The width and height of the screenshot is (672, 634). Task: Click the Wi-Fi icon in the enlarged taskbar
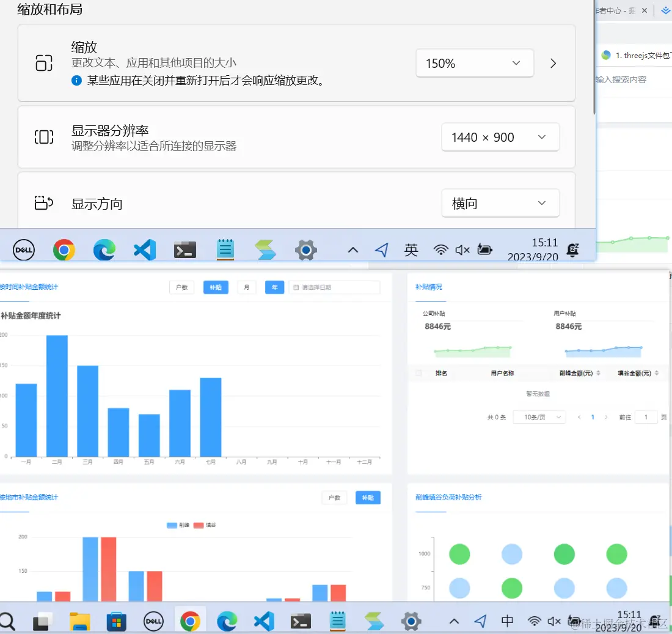[x=440, y=249]
